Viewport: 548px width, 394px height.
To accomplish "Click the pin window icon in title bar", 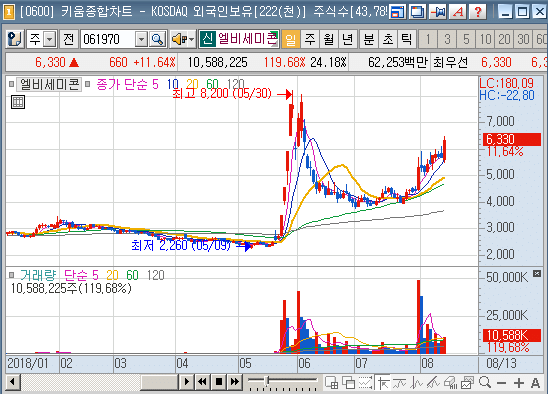I will [x=438, y=12].
